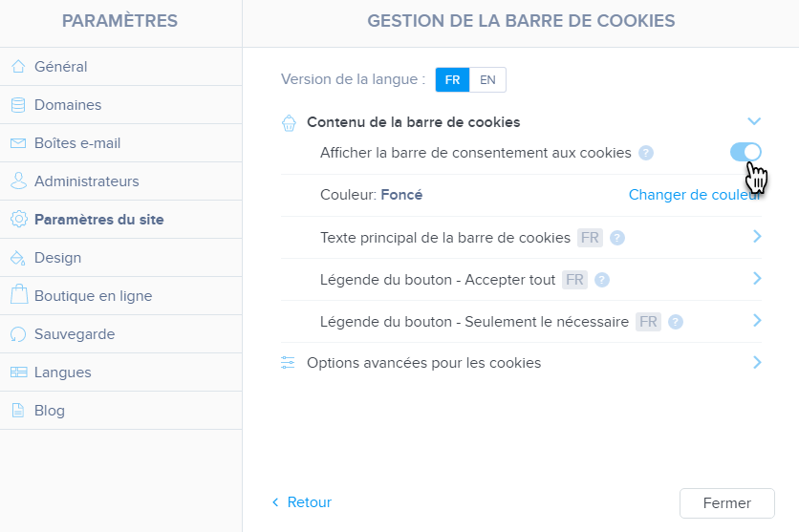799x532 pixels.
Task: Open the Langues settings menu
Action: (62, 372)
